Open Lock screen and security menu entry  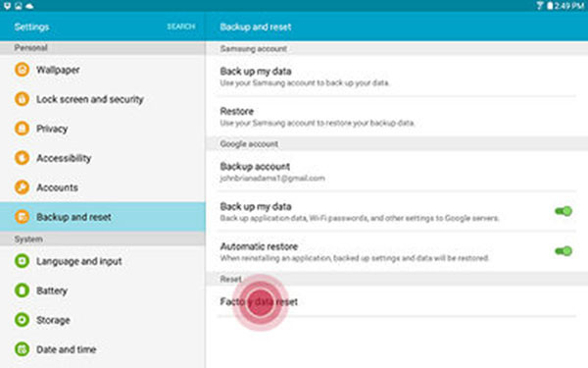[102, 99]
